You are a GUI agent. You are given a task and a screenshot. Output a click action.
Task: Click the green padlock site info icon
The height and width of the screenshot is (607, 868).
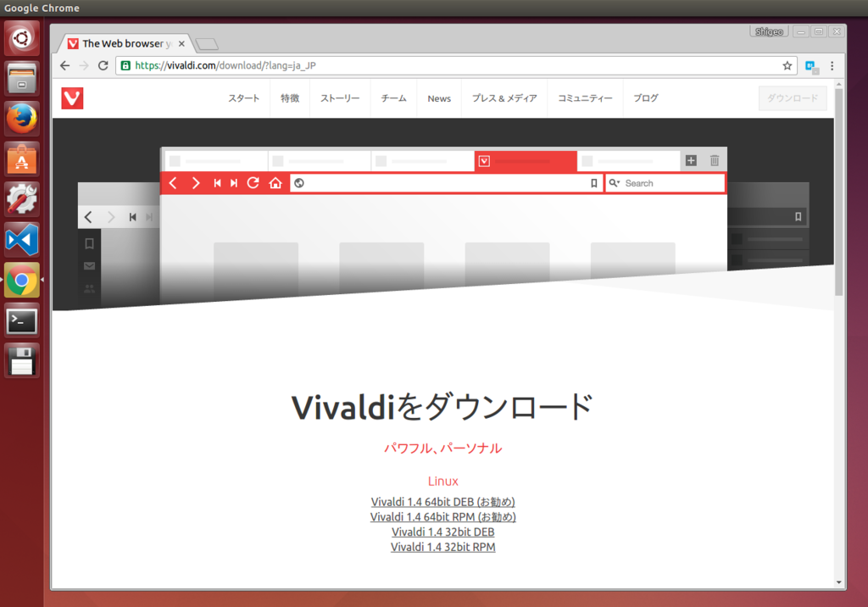click(x=125, y=65)
